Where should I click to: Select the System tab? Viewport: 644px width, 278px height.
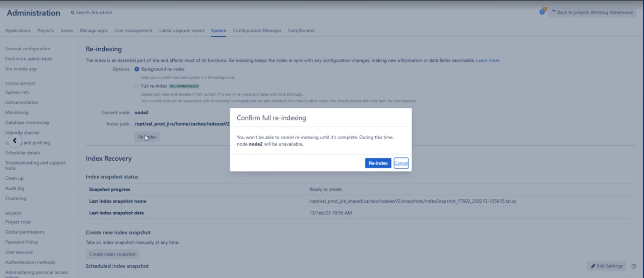[218, 31]
